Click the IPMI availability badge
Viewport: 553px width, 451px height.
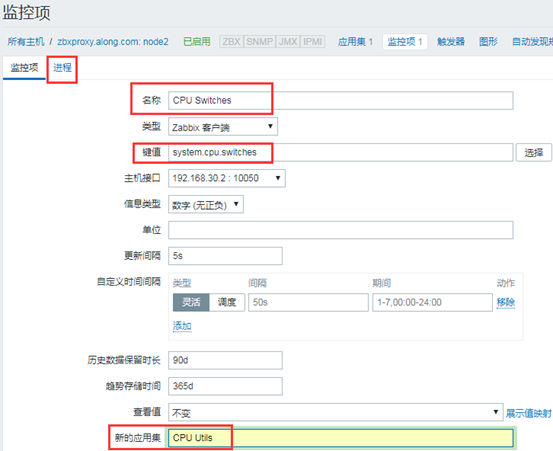pyautogui.click(x=312, y=42)
